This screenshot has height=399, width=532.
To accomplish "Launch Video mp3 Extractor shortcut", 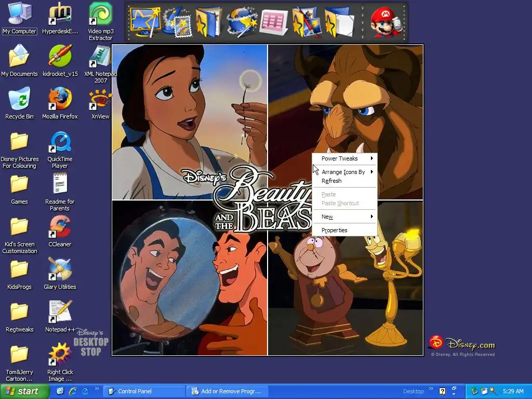I will [100, 21].
